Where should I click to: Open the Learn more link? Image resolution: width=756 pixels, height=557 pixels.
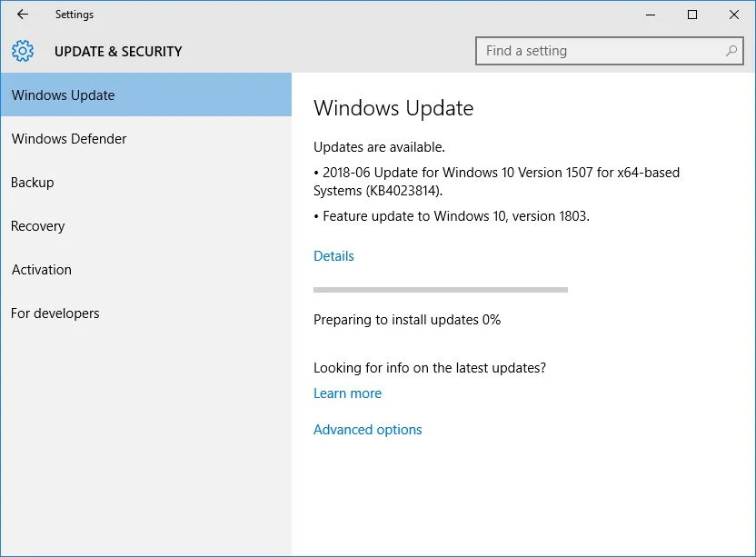tap(347, 393)
